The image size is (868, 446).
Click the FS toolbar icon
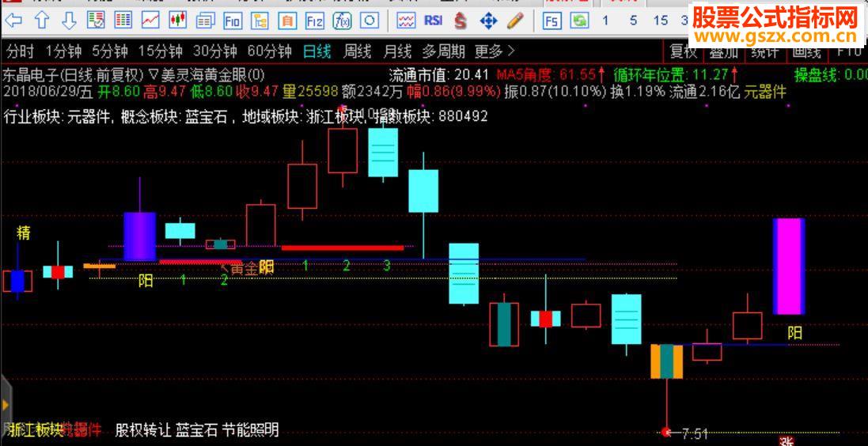[x=552, y=21]
